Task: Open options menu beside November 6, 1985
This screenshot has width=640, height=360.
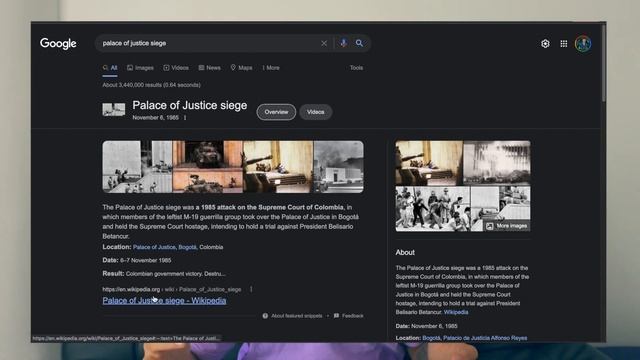Action: (185, 118)
